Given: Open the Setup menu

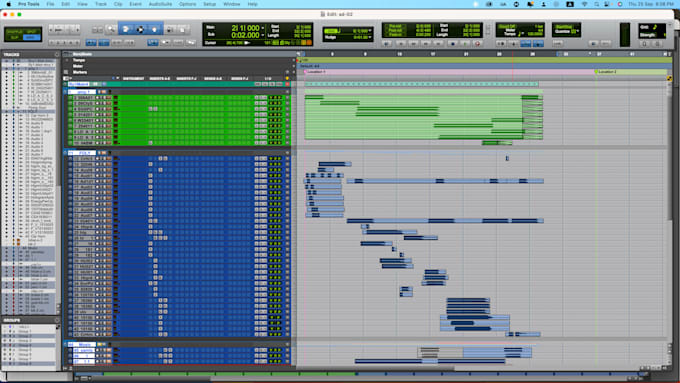Looking at the screenshot, I should click(209, 4).
